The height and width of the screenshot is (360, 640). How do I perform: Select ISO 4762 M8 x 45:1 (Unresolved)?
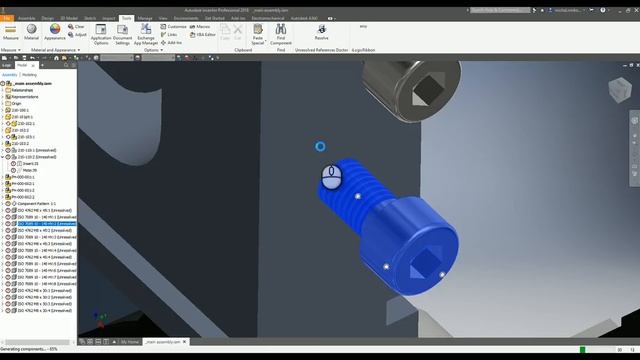point(44,210)
